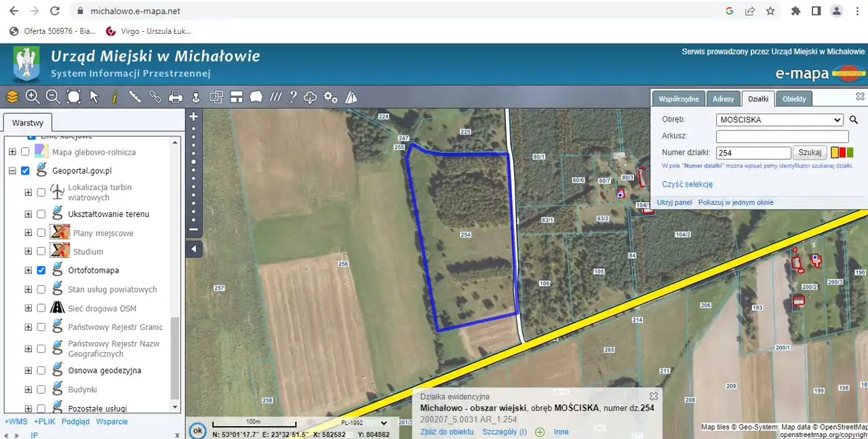Open the gears settings tool
This screenshot has width=868, height=439.
[331, 96]
